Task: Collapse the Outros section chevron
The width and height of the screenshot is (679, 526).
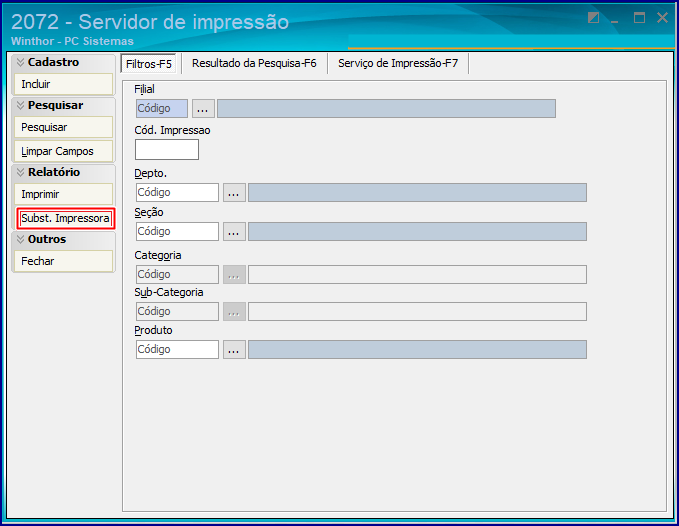Action: (x=20, y=239)
